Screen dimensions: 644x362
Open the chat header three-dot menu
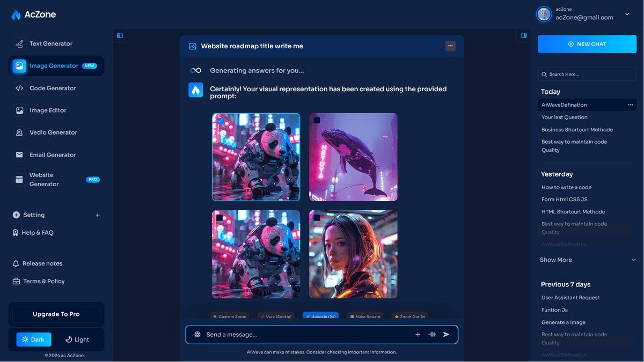[x=450, y=46]
